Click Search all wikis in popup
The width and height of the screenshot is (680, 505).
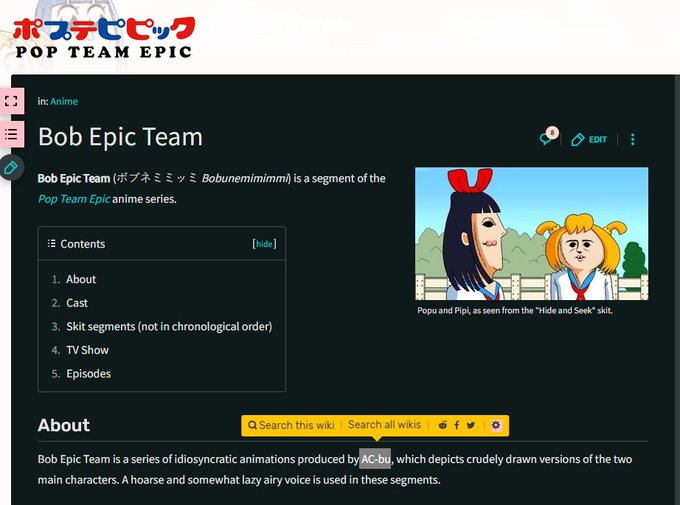384,425
